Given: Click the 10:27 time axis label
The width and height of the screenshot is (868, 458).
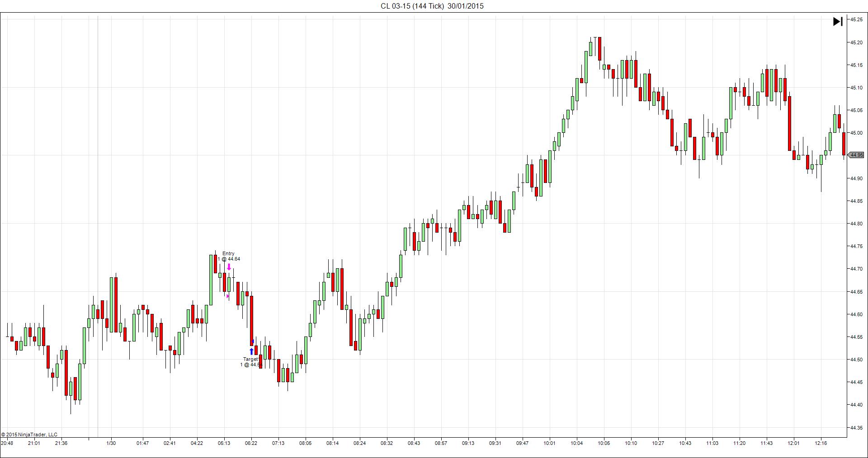Looking at the screenshot, I should (658, 443).
